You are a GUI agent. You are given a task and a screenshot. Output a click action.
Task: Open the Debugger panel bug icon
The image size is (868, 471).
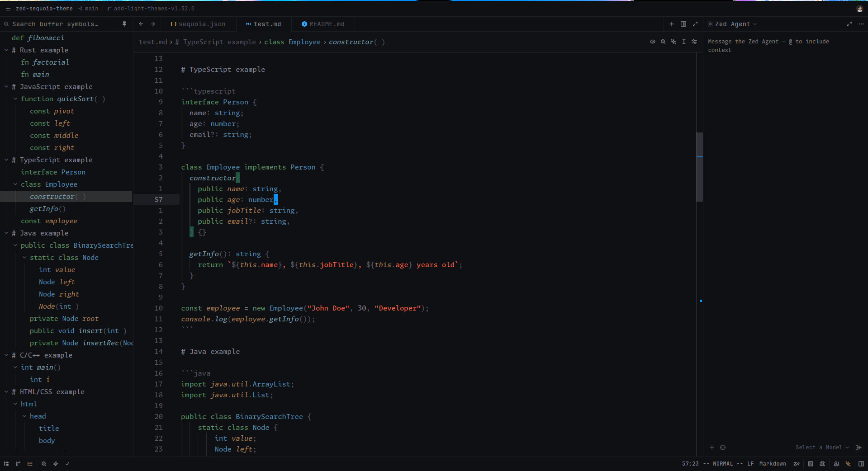click(822, 464)
